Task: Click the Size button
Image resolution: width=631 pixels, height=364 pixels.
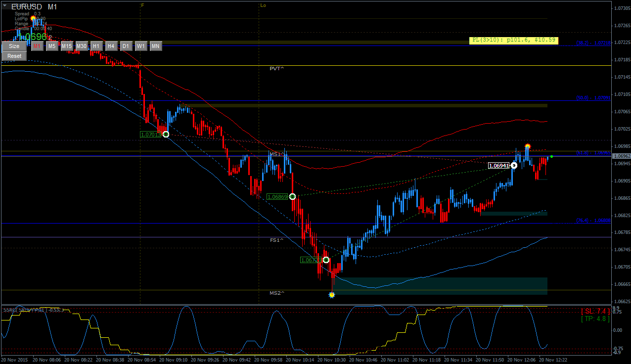Action: pyautogui.click(x=14, y=46)
